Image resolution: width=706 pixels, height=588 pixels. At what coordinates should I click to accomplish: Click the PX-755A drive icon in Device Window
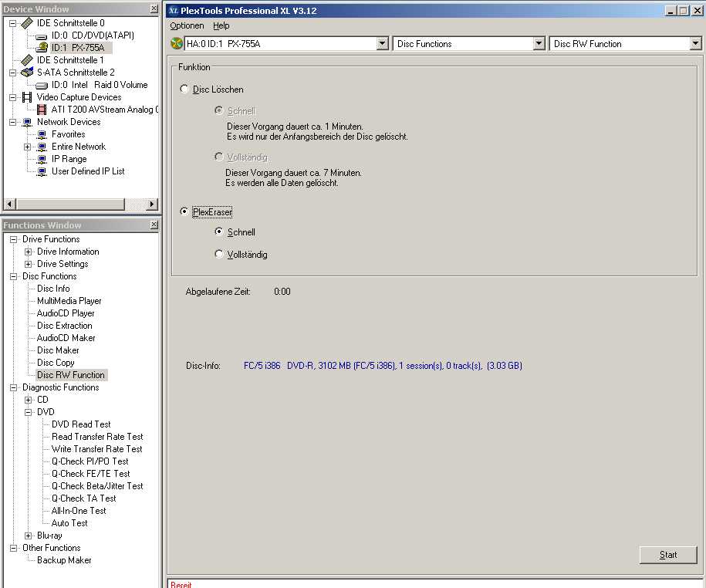pos(42,47)
